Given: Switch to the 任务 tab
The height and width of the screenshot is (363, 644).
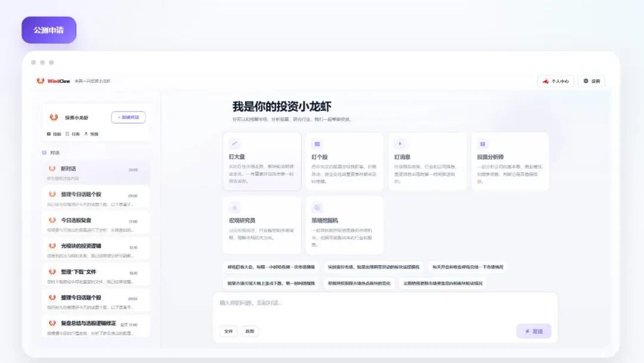Looking at the screenshot, I should pyautogui.click(x=73, y=134).
